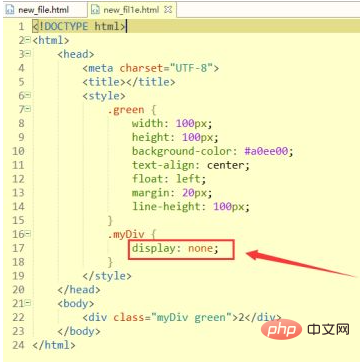Place cursor in the title tag line
The width and height of the screenshot is (360, 362).
click(129, 82)
